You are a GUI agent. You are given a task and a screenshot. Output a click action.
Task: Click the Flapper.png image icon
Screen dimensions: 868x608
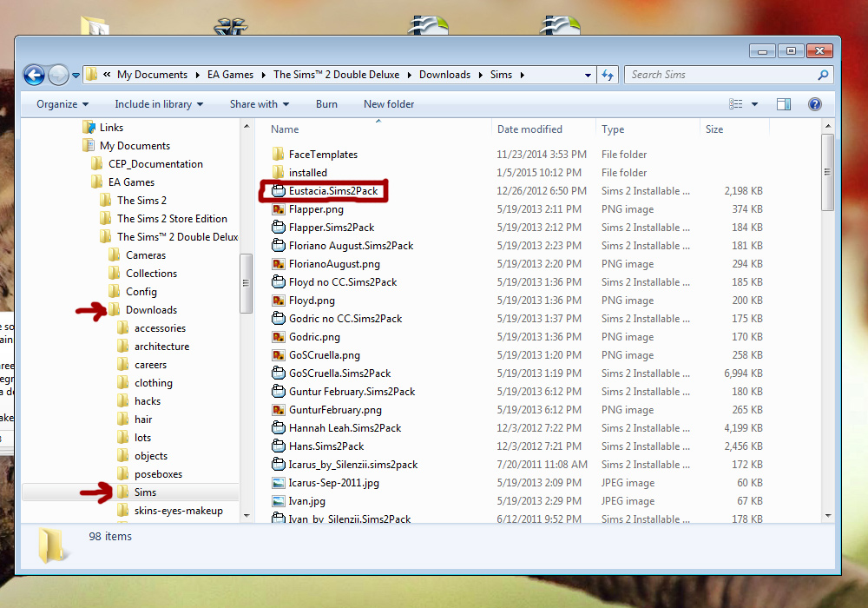coord(279,208)
